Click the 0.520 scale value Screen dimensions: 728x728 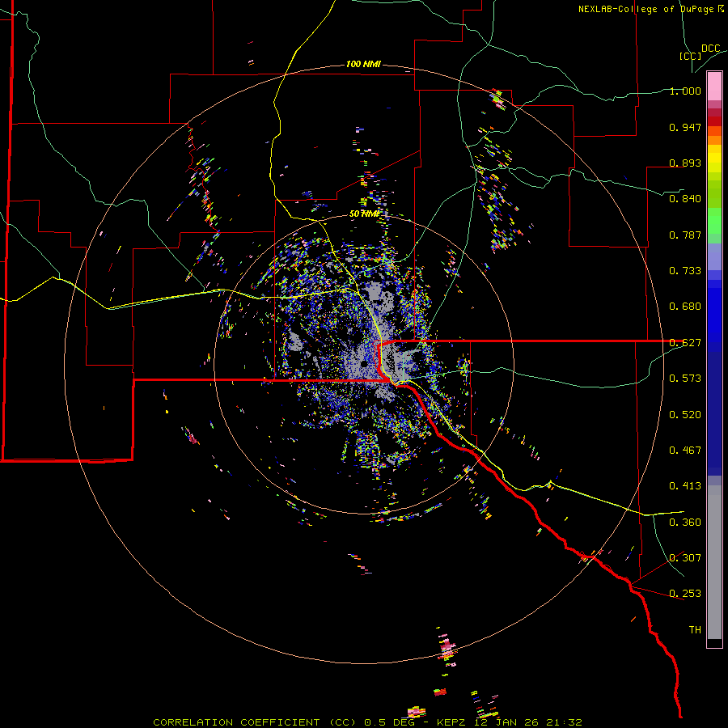685,415
